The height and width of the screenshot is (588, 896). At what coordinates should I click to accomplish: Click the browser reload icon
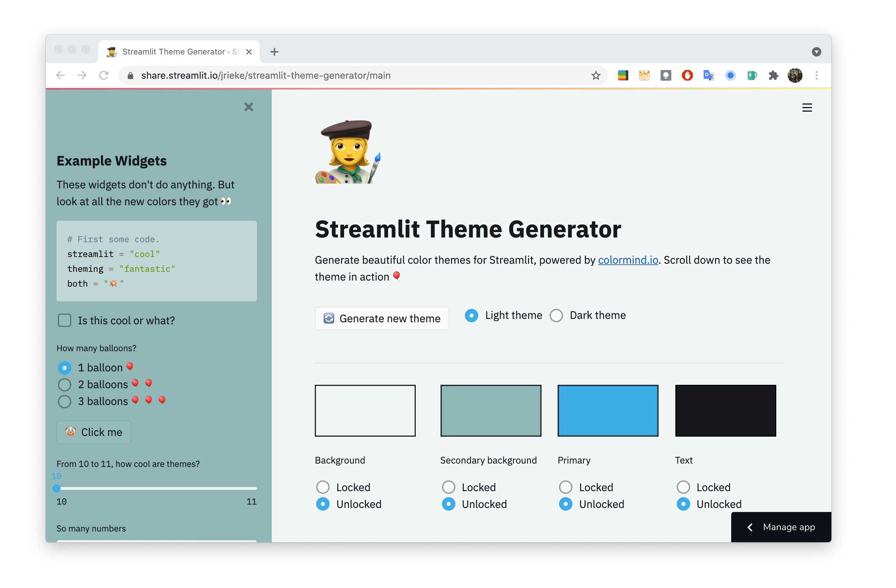pos(104,76)
